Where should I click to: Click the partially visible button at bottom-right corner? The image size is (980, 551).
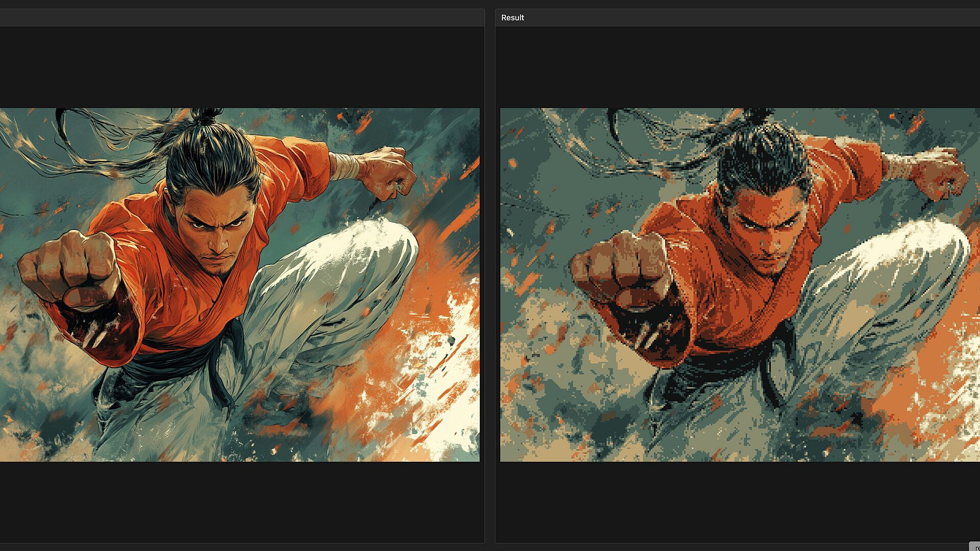tap(974, 547)
